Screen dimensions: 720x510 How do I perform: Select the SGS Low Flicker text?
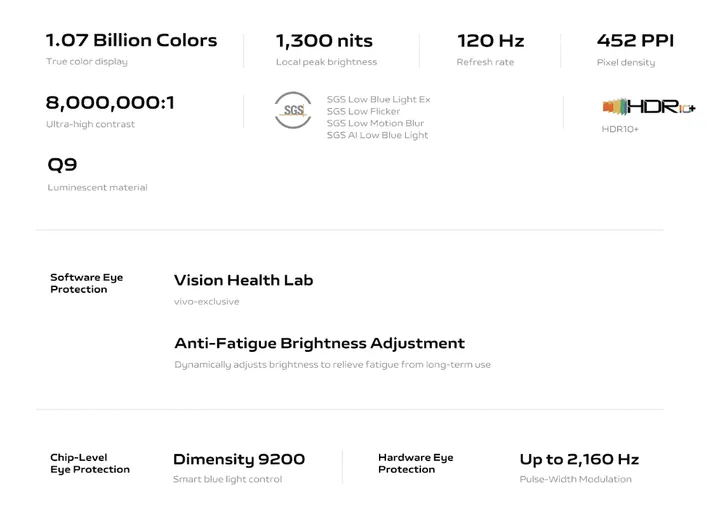pyautogui.click(x=363, y=112)
